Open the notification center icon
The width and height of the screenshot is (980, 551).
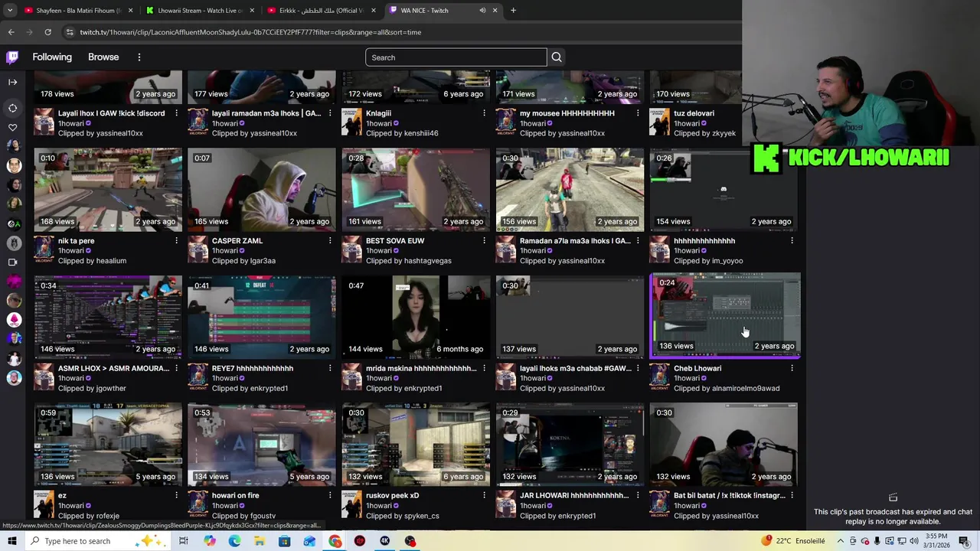pos(964,541)
